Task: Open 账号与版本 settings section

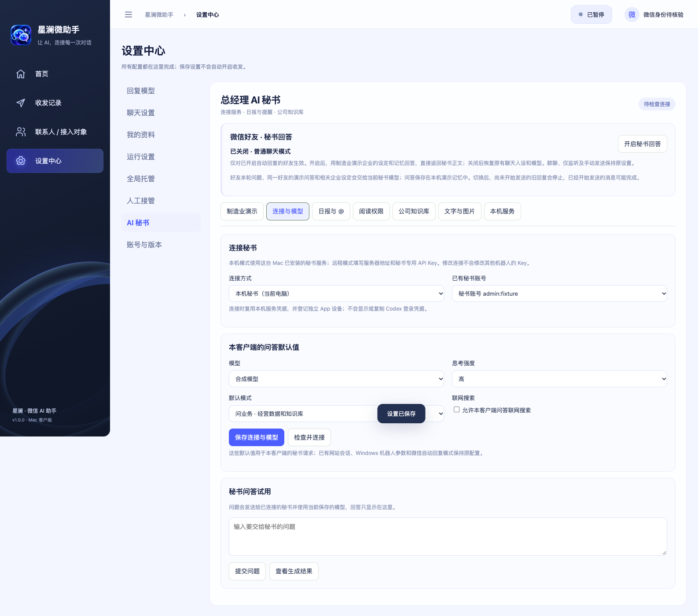Action: tap(161, 245)
